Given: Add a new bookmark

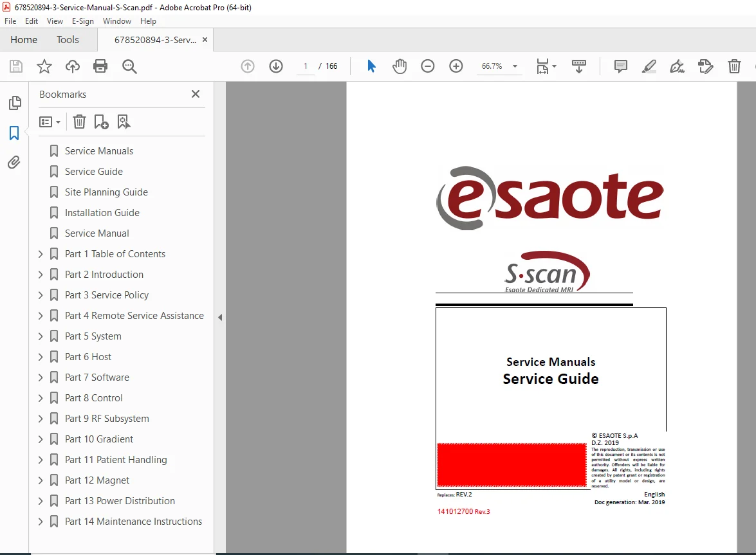Looking at the screenshot, I should 101,122.
